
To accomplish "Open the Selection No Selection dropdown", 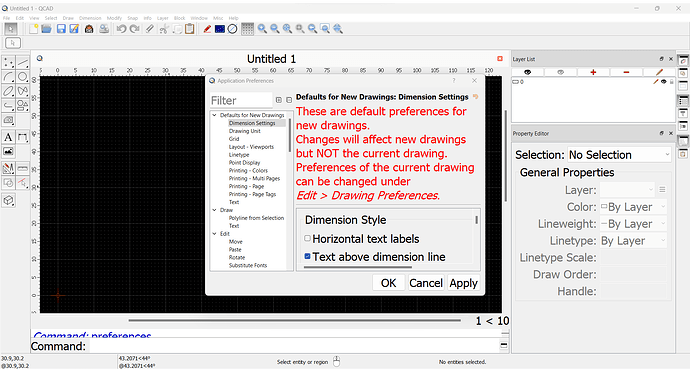I will click(619, 155).
